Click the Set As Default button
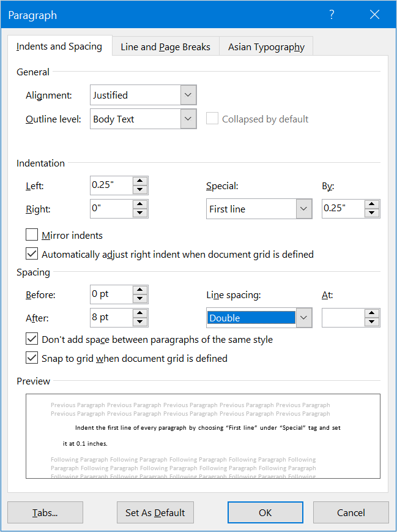Image resolution: width=397 pixels, height=532 pixels. tap(155, 512)
